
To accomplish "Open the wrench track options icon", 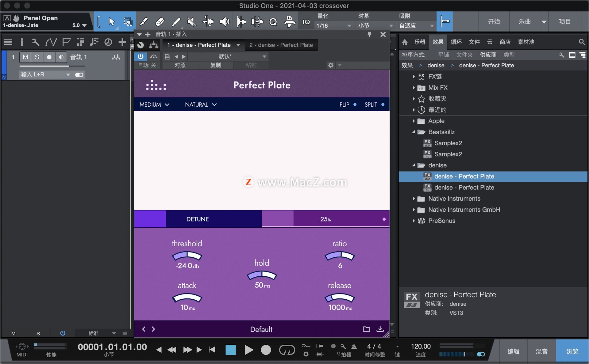I will pos(36,42).
